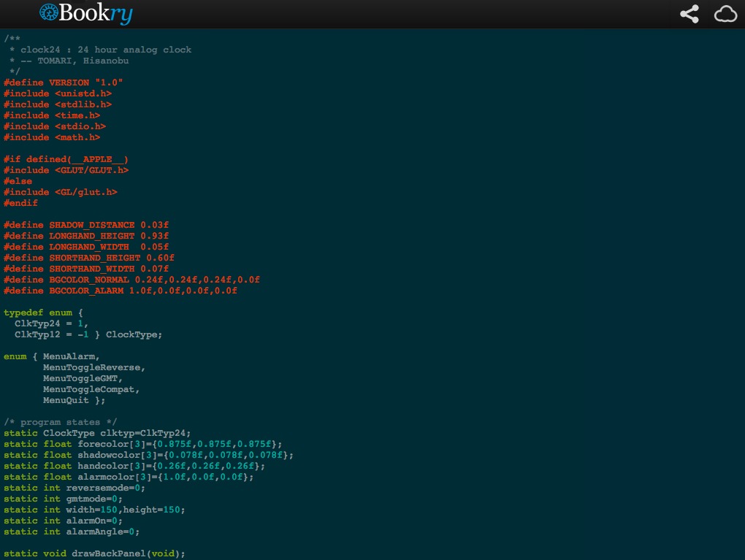Click the "SHORTHAND_HEIGHT 0.60f" define
This screenshot has width=745, height=560.
coord(89,258)
